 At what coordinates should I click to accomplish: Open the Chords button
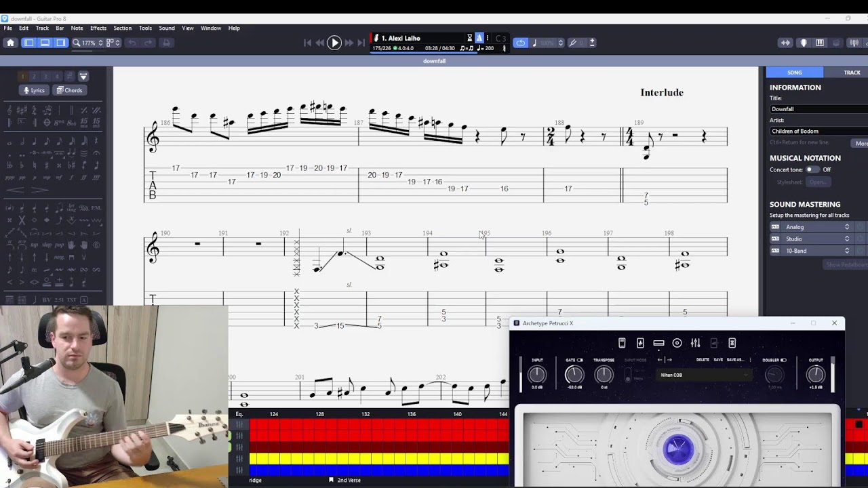pyautogui.click(x=69, y=90)
